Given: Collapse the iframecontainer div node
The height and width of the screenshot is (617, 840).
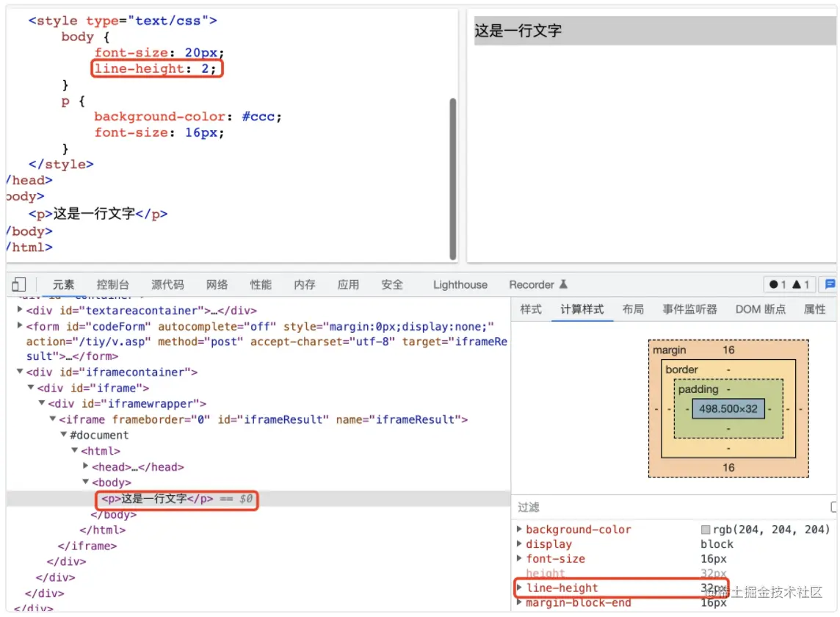Looking at the screenshot, I should pyautogui.click(x=20, y=371).
